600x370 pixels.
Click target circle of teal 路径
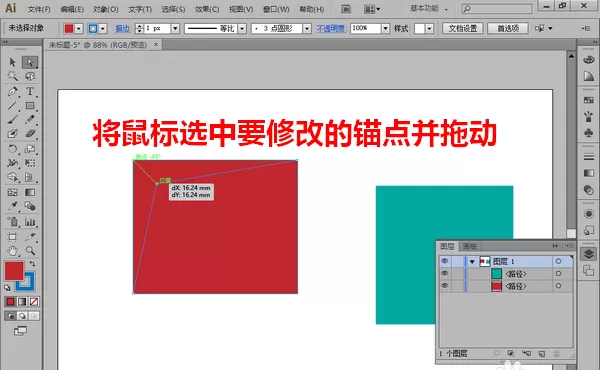pos(558,274)
